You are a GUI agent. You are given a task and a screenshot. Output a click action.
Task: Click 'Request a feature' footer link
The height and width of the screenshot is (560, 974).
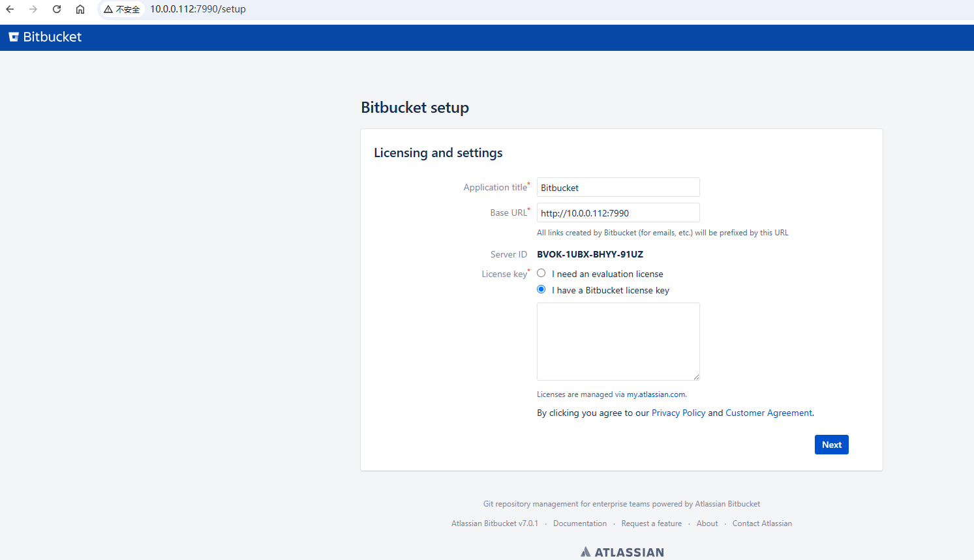click(651, 523)
